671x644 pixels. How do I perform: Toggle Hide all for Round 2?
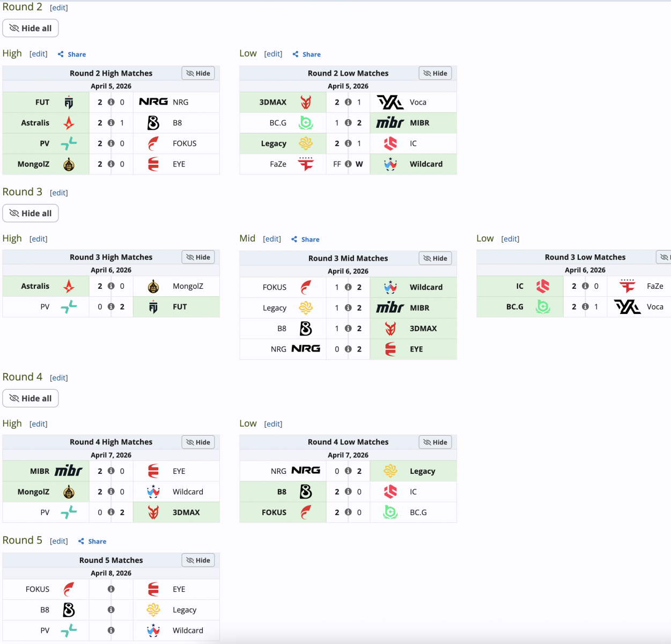pyautogui.click(x=31, y=28)
